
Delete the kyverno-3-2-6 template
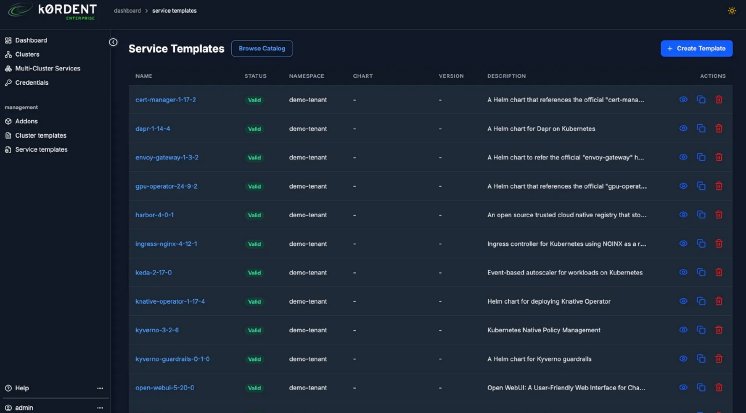pos(719,330)
